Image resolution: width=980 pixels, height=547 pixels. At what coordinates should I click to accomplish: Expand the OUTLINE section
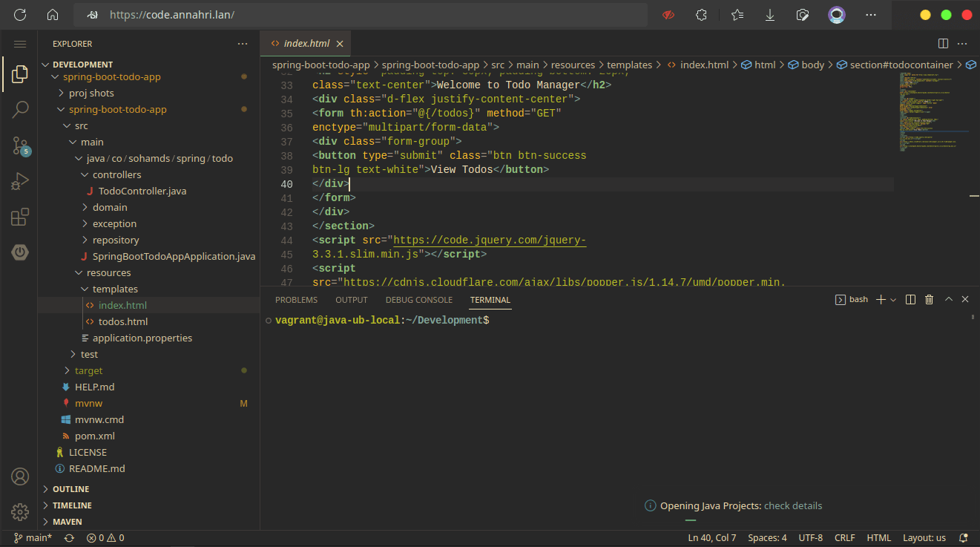[70, 489]
